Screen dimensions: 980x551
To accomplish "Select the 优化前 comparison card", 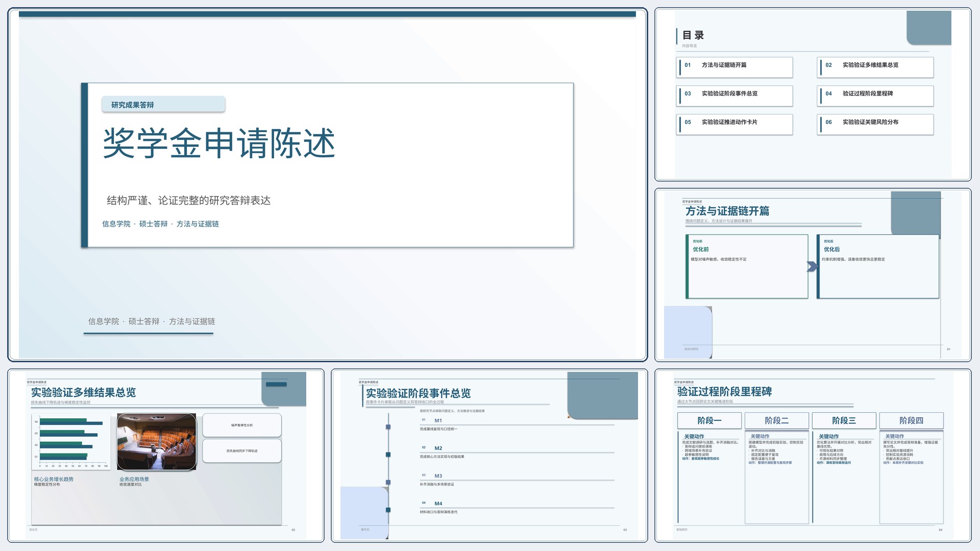I will click(x=747, y=266).
